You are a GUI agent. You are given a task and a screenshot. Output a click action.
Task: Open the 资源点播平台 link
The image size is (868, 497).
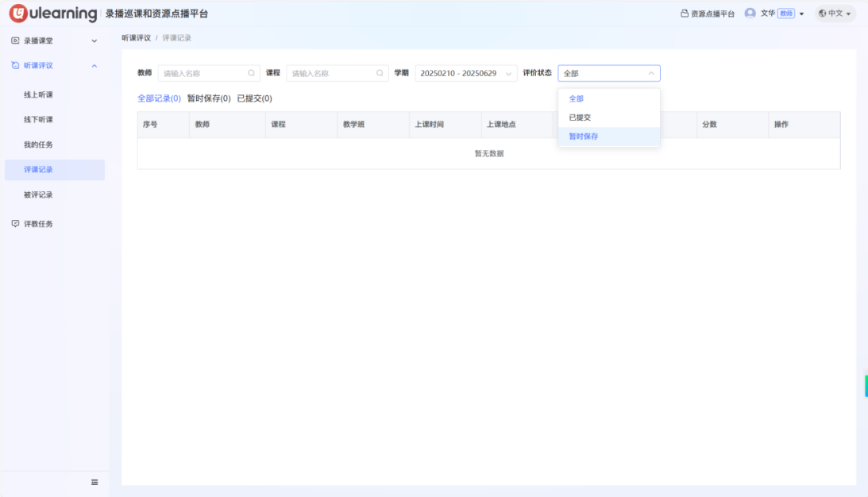click(708, 13)
